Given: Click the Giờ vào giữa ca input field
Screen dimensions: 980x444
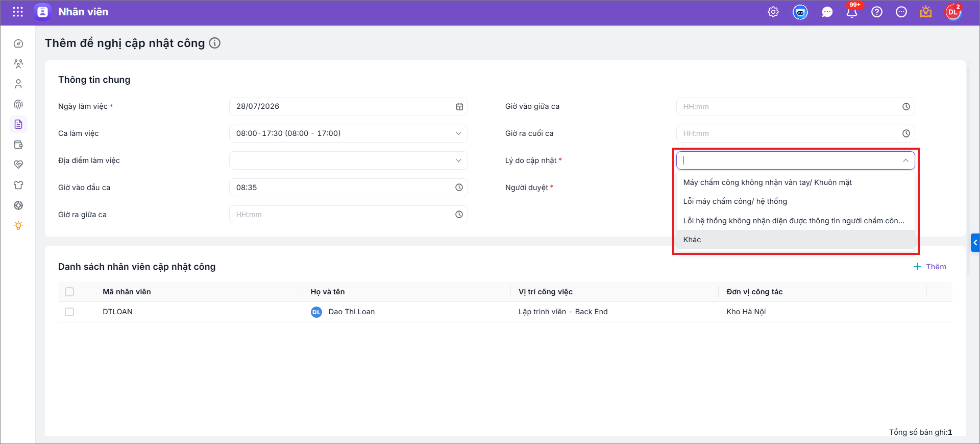Looking at the screenshot, I should pyautogui.click(x=795, y=107).
